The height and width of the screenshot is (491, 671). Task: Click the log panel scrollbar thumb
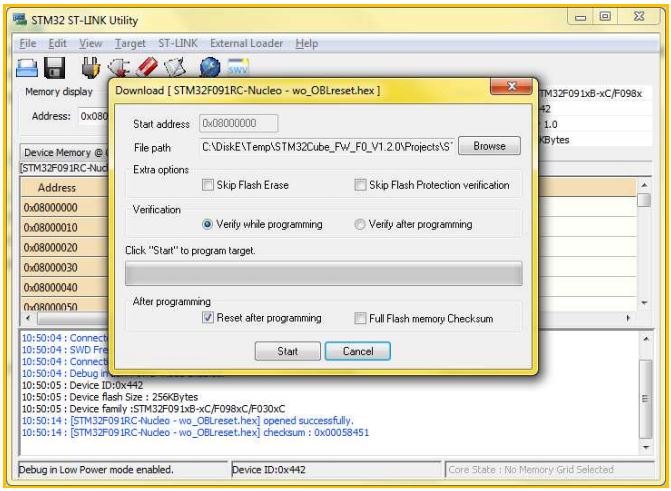[x=646, y=399]
